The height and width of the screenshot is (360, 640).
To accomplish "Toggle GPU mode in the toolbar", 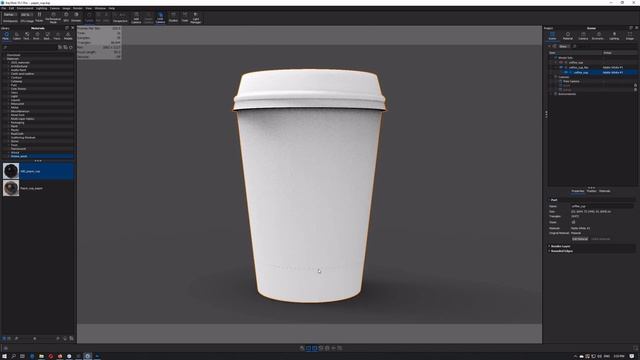I will click(66, 17).
